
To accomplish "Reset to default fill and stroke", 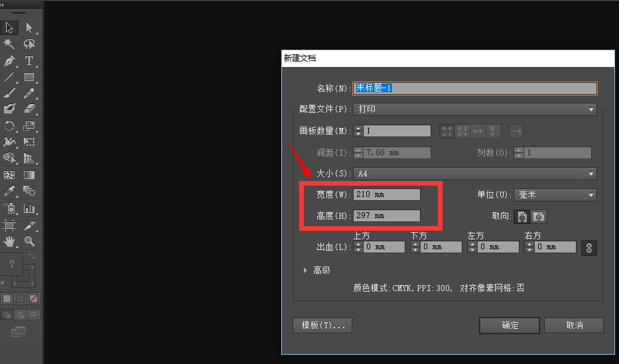I will tap(3, 284).
